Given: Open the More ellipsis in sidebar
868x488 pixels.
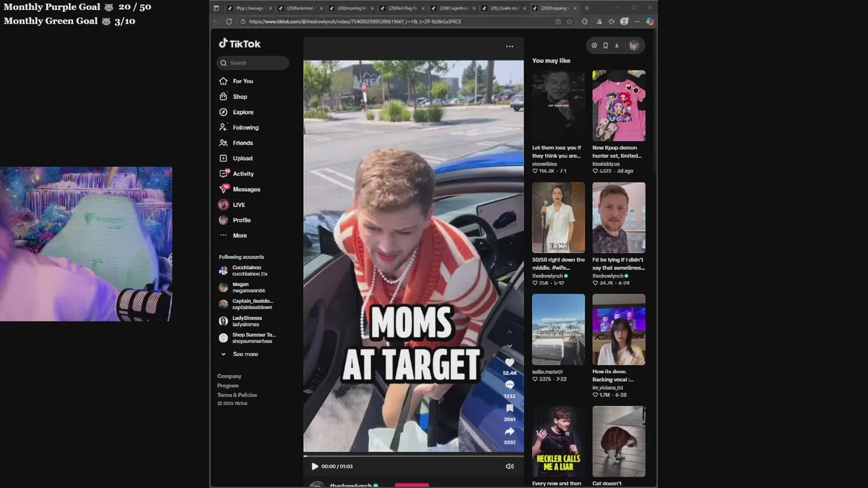Looking at the screenshot, I should (223, 235).
